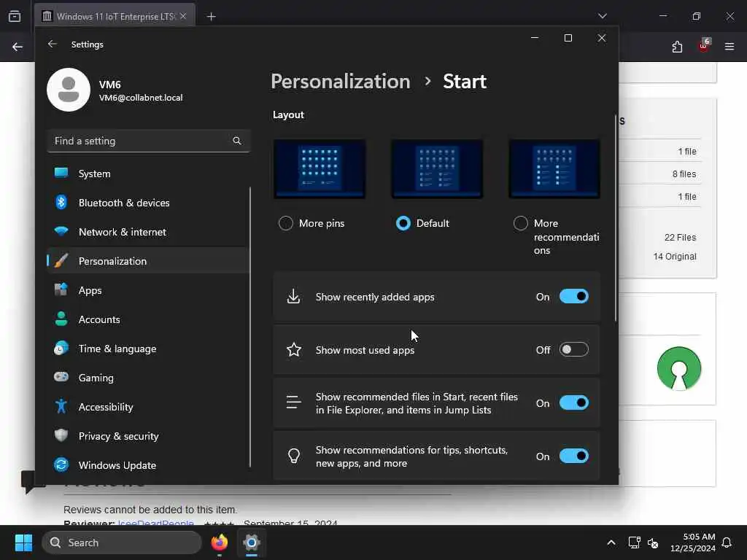Click the Accessibility figure icon
The width and height of the screenshot is (747, 560).
61,406
